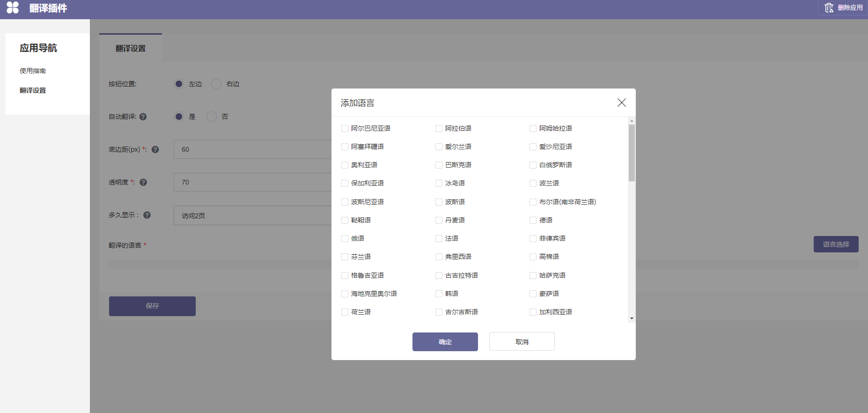The image size is (868, 413).
Task: Check the 海地克里奥尔语 checkbox
Action: tap(345, 294)
